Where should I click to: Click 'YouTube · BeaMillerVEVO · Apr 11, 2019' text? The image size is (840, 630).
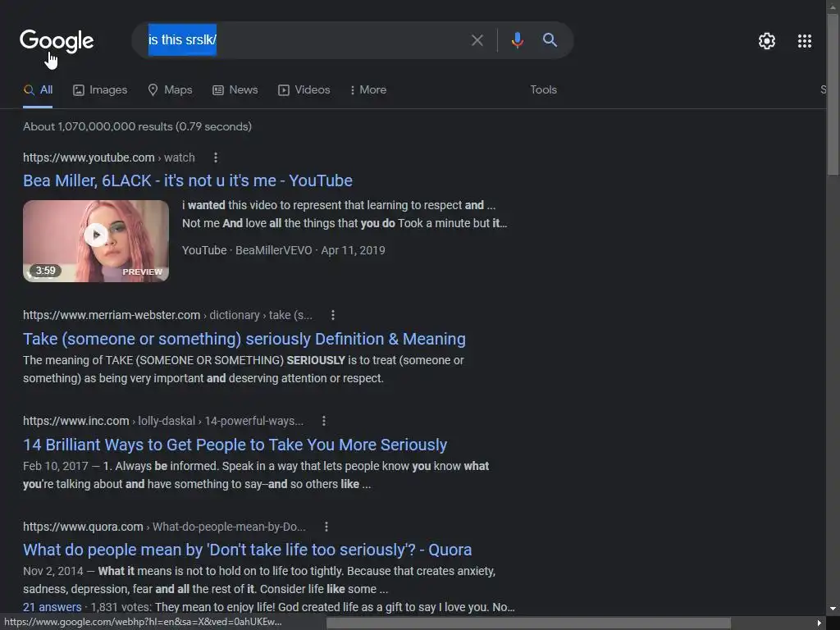coord(283,250)
